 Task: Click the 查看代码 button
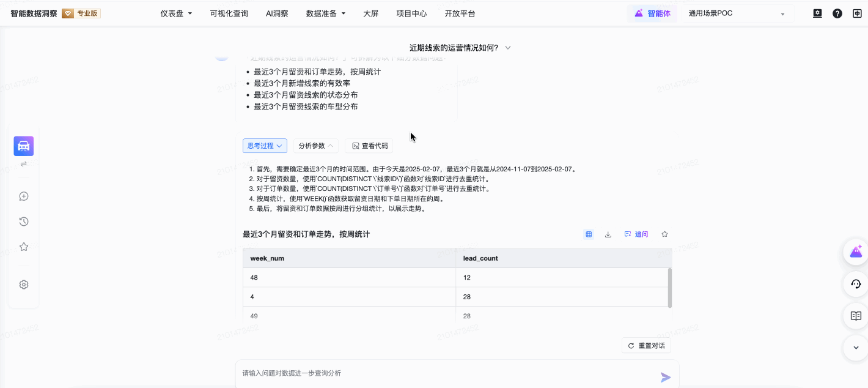point(370,146)
